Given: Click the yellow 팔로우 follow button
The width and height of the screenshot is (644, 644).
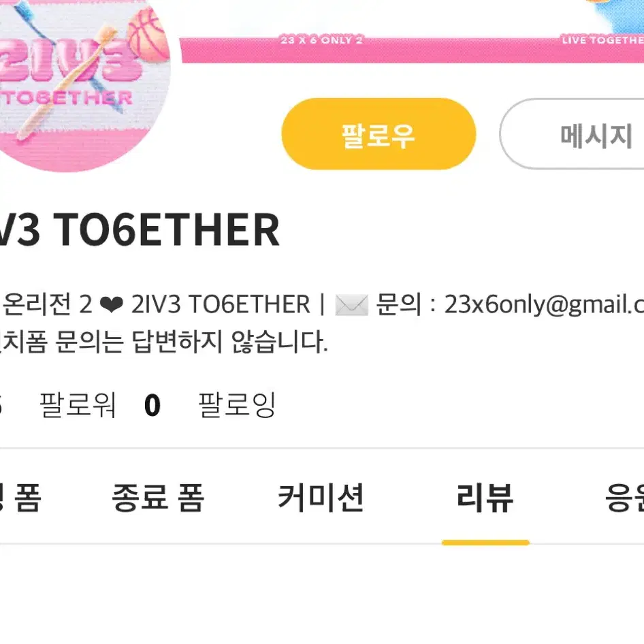Looking at the screenshot, I should (x=379, y=134).
